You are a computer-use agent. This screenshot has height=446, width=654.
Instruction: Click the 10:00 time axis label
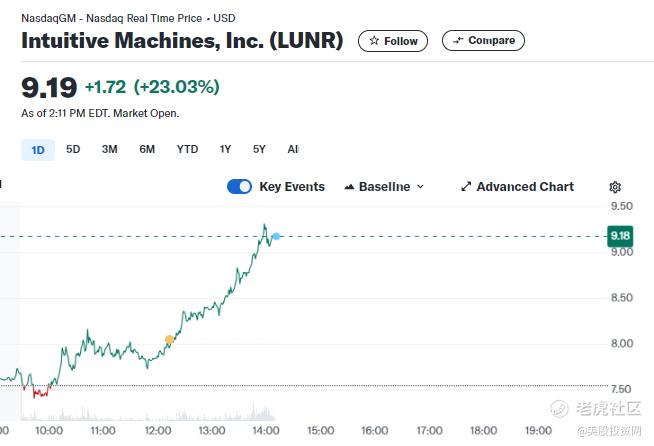(49, 431)
